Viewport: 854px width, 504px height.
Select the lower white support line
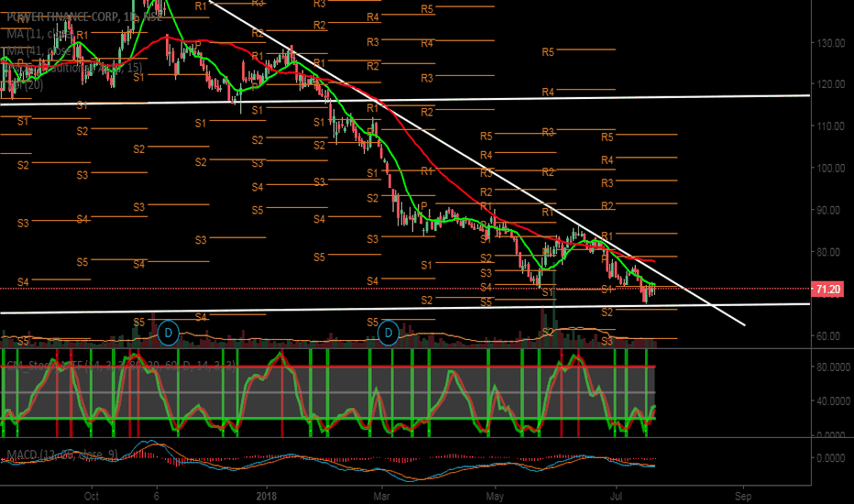coord(405,309)
